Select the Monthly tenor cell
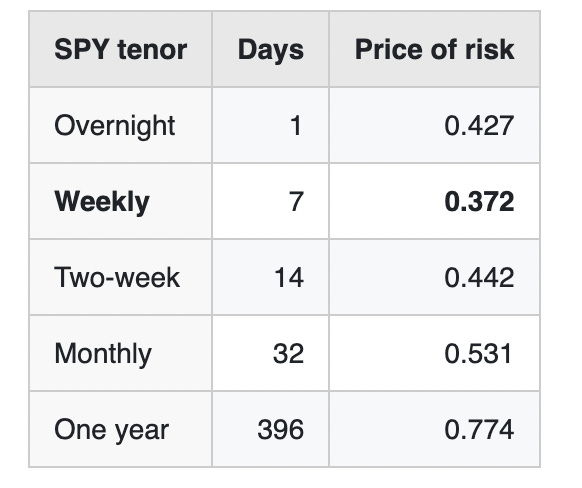 click(x=121, y=353)
